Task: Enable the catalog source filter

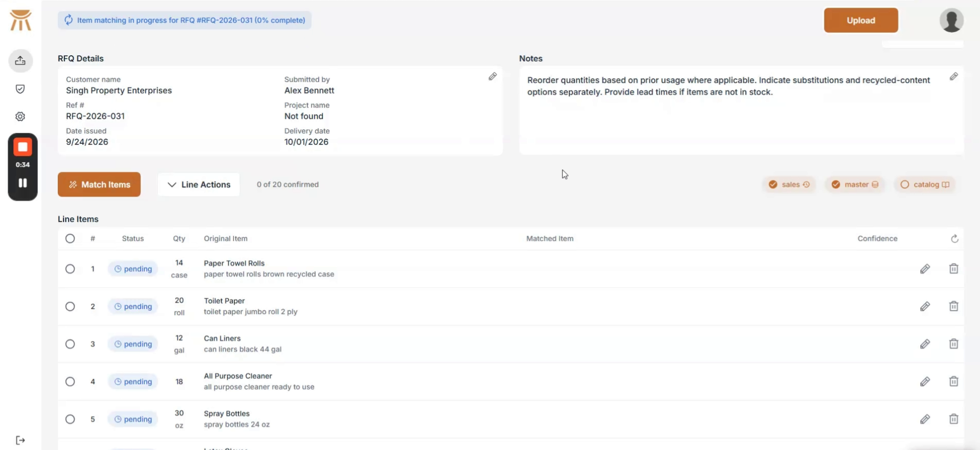Action: click(x=925, y=185)
